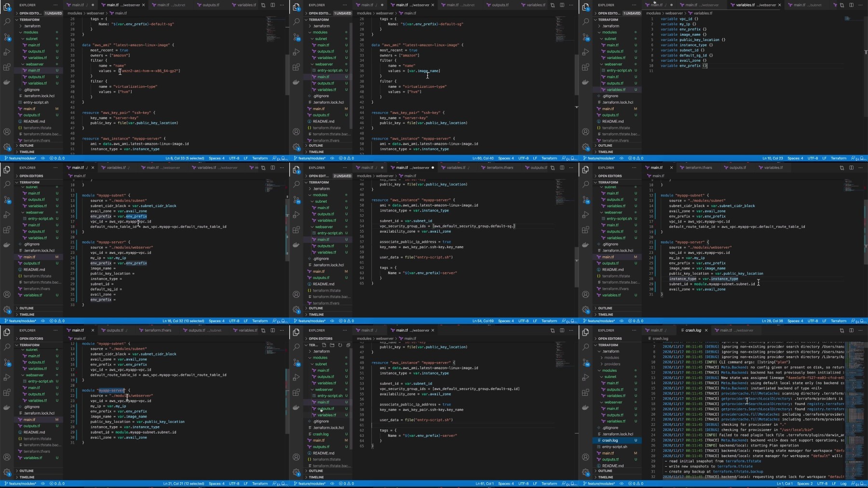Image resolution: width=868 pixels, height=488 pixels.
Task: Open Extensions in the Ln 10, Col 23 window
Action: click(585, 67)
